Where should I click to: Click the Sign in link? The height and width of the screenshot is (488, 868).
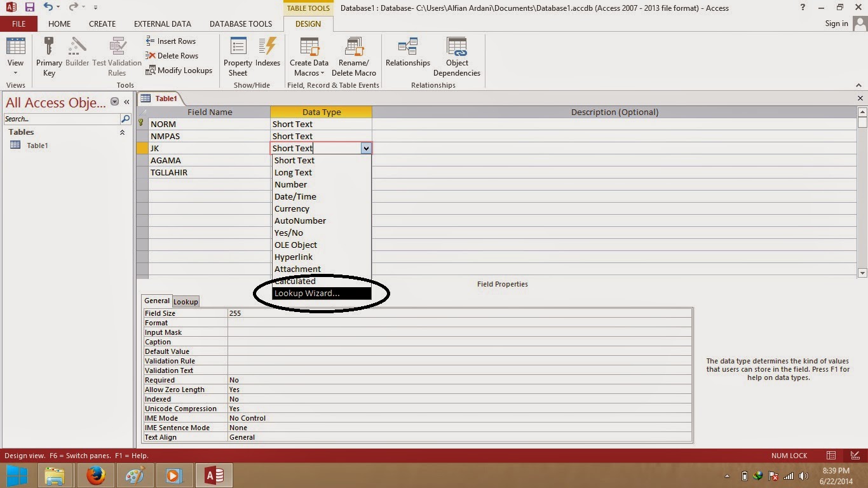click(x=836, y=24)
